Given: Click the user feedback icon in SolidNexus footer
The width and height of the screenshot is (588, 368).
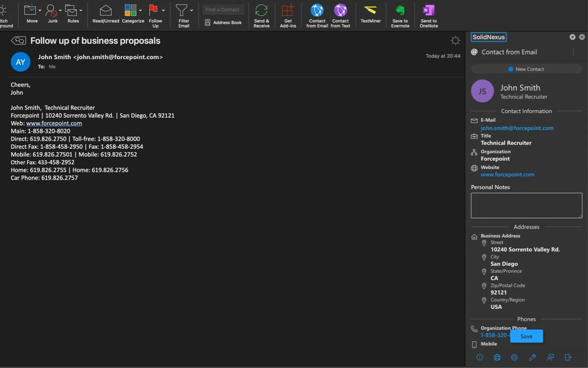Looking at the screenshot, I should click(x=550, y=357).
